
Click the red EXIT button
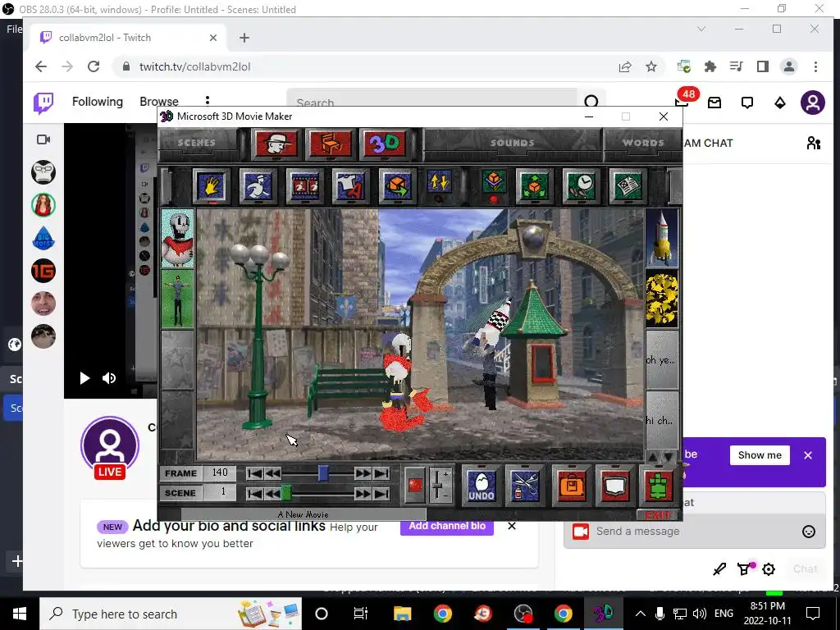(x=658, y=515)
